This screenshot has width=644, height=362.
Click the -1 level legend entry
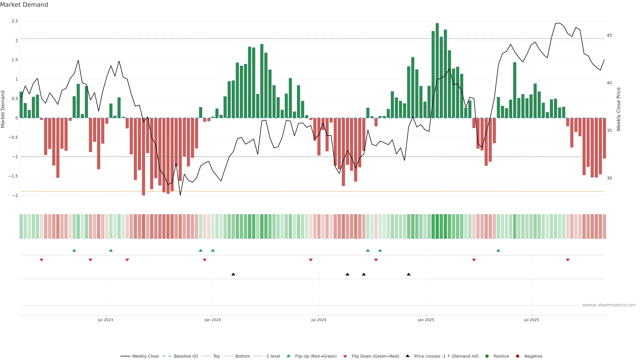(x=272, y=356)
